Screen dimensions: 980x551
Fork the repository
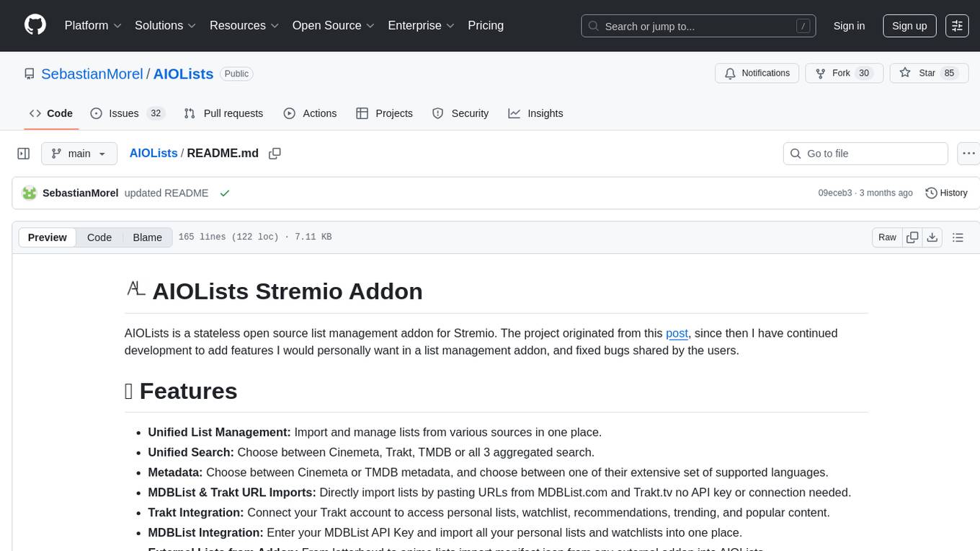click(844, 73)
